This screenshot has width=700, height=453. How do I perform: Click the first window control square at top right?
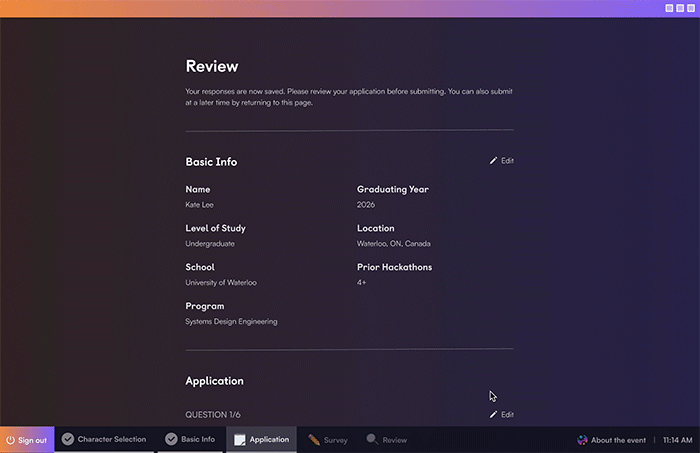pyautogui.click(x=669, y=8)
